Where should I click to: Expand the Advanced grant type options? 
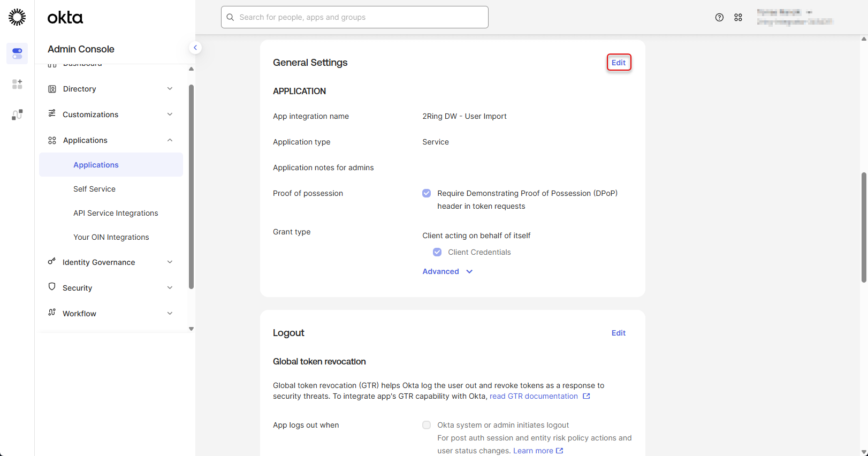tap(447, 271)
